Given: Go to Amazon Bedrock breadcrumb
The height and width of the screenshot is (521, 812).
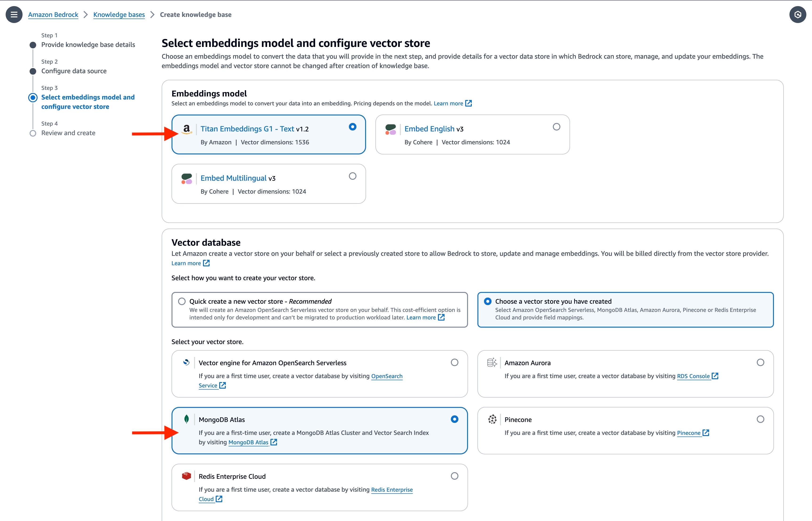Looking at the screenshot, I should (53, 15).
